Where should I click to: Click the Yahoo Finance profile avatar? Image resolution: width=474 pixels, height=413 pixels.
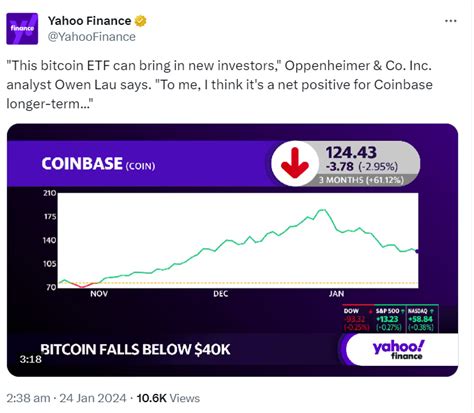pyautogui.click(x=22, y=29)
